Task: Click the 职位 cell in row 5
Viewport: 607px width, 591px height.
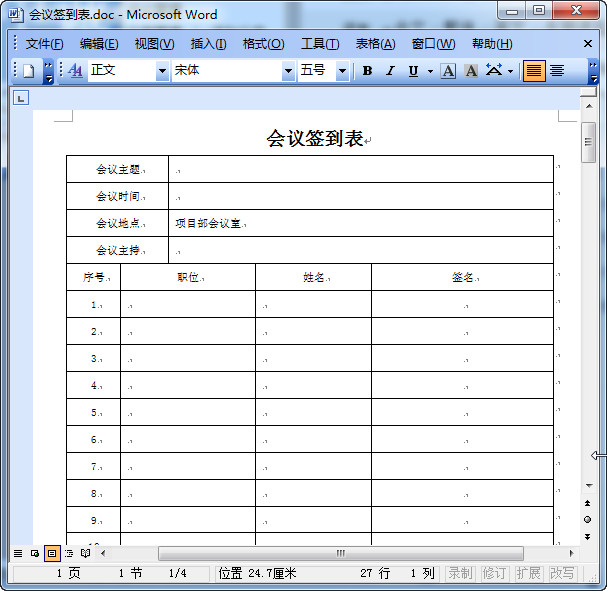Action: click(188, 412)
